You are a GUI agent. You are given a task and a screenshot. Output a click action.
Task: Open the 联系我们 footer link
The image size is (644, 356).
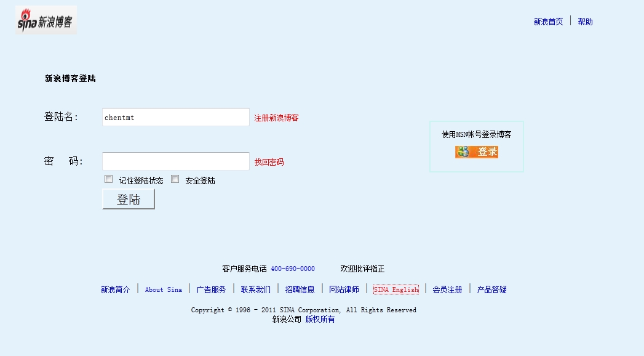[255, 290]
